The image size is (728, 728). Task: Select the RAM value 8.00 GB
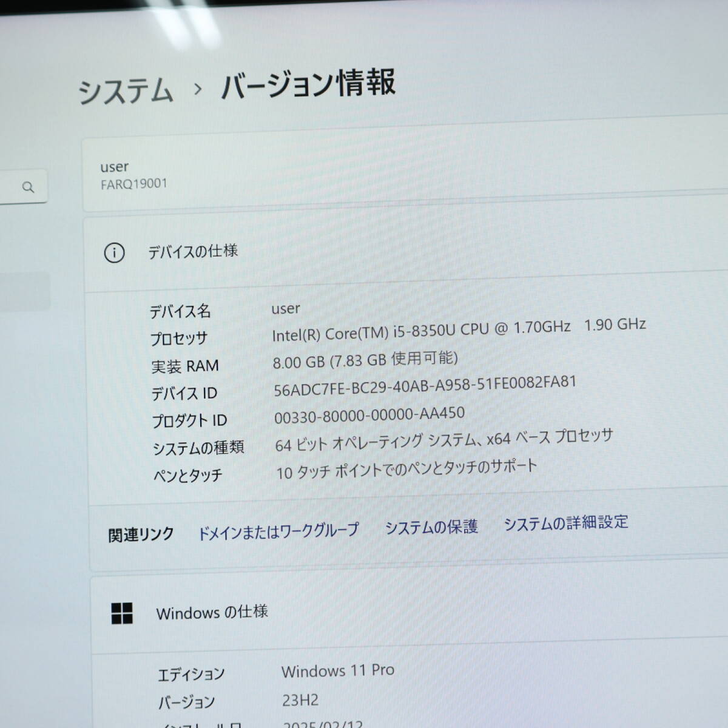click(298, 363)
